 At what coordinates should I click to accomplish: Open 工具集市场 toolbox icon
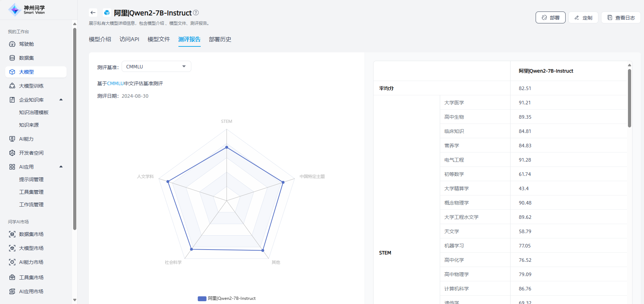pos(12,277)
